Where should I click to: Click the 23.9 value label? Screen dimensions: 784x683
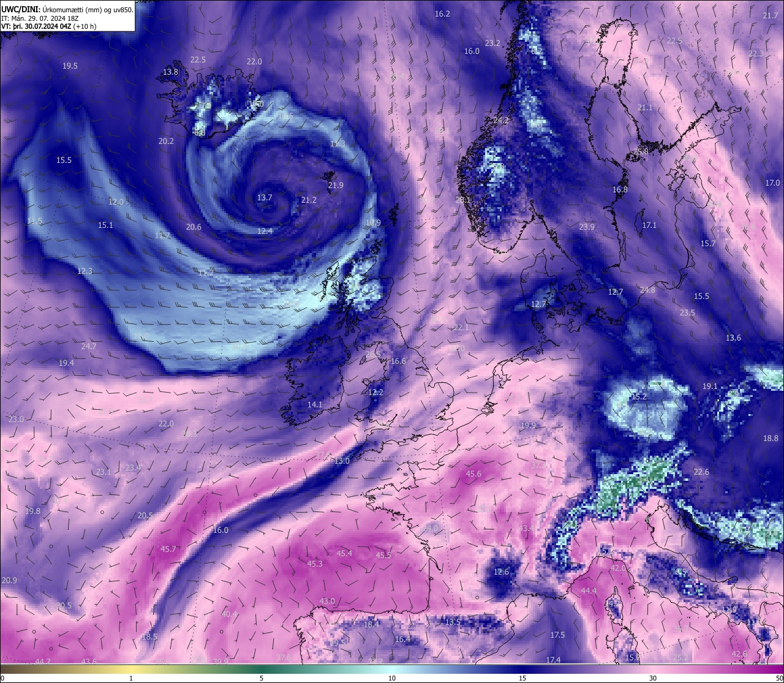click(x=587, y=227)
